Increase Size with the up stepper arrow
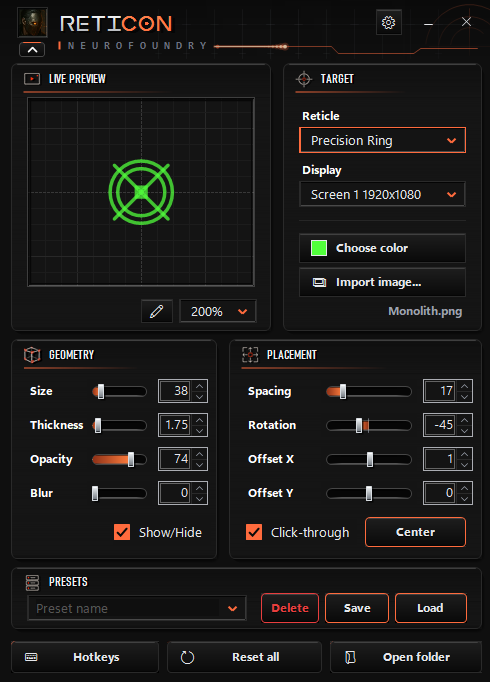Image resolution: width=490 pixels, height=682 pixels. point(200,386)
